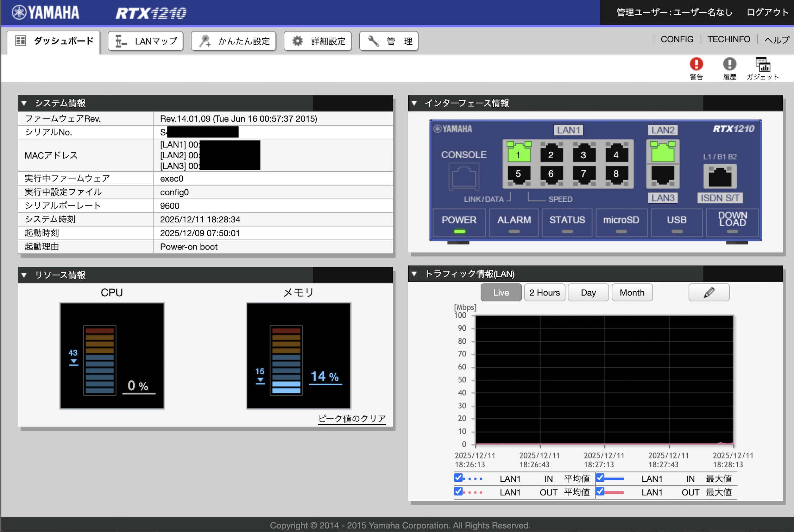
Task: Uncheck LAN1 OUT 平均値 checkbox
Action: pos(458,491)
